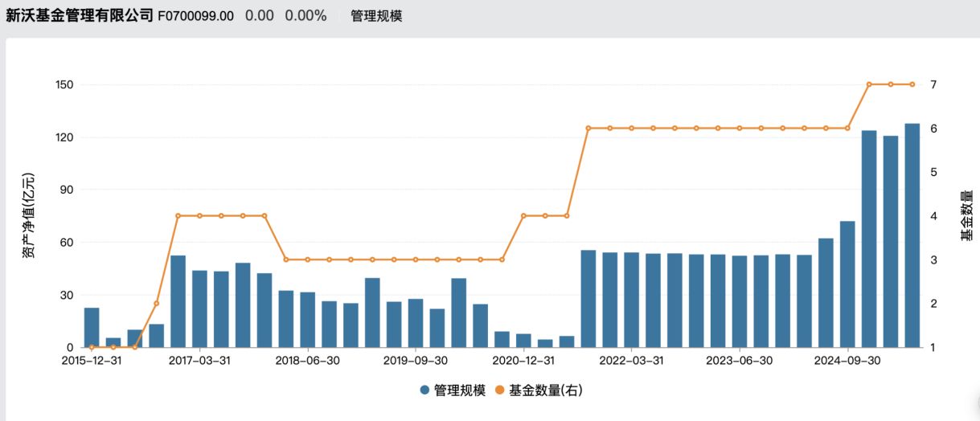Click the fund code F0700099.00
The height and width of the screenshot is (421, 980).
point(196,16)
